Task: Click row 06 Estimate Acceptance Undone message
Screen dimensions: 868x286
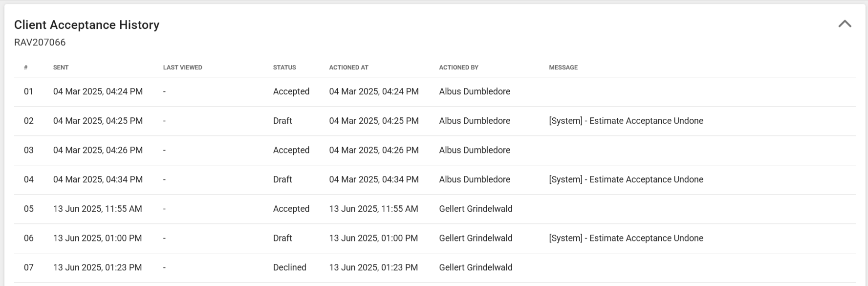Action: point(626,238)
